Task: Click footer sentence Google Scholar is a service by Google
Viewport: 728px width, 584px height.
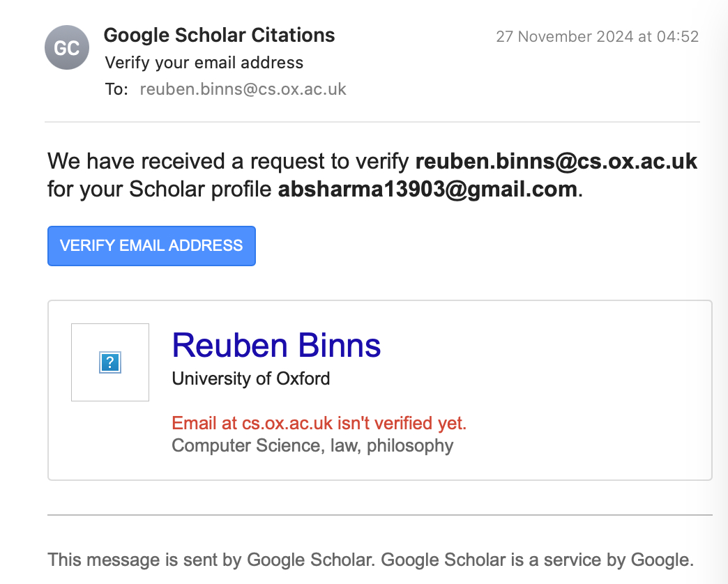Action: (538, 559)
